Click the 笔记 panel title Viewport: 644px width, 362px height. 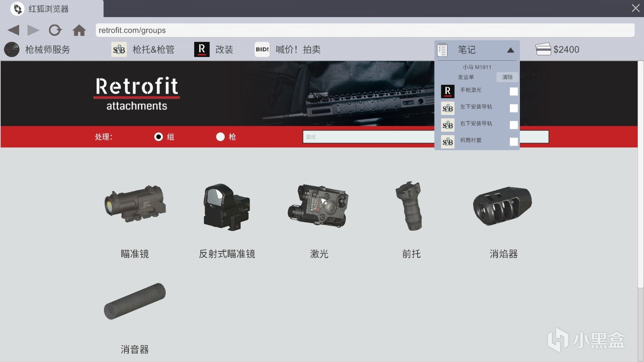467,50
